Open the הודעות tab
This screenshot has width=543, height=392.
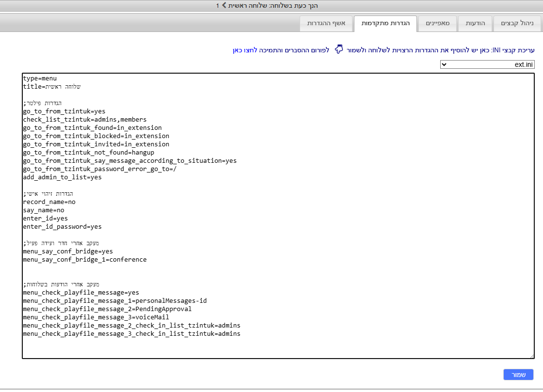[x=475, y=23]
